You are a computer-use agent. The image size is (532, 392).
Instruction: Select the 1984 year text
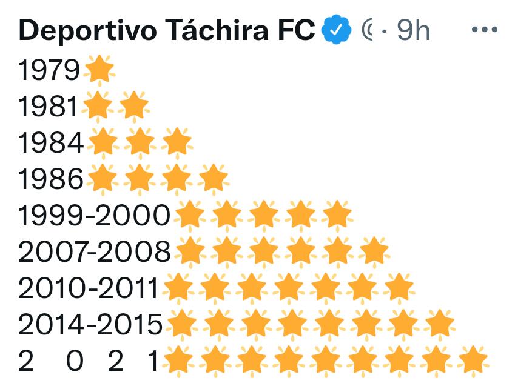tap(51, 142)
